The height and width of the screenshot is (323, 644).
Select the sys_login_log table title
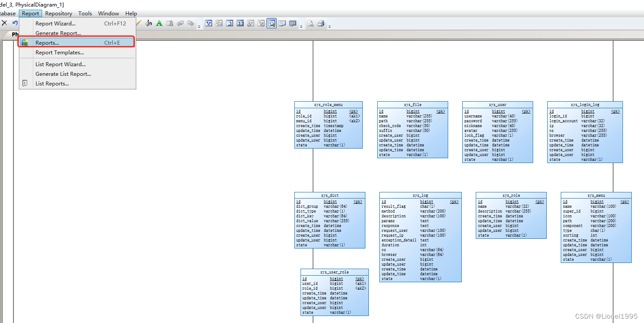pyautogui.click(x=585, y=105)
